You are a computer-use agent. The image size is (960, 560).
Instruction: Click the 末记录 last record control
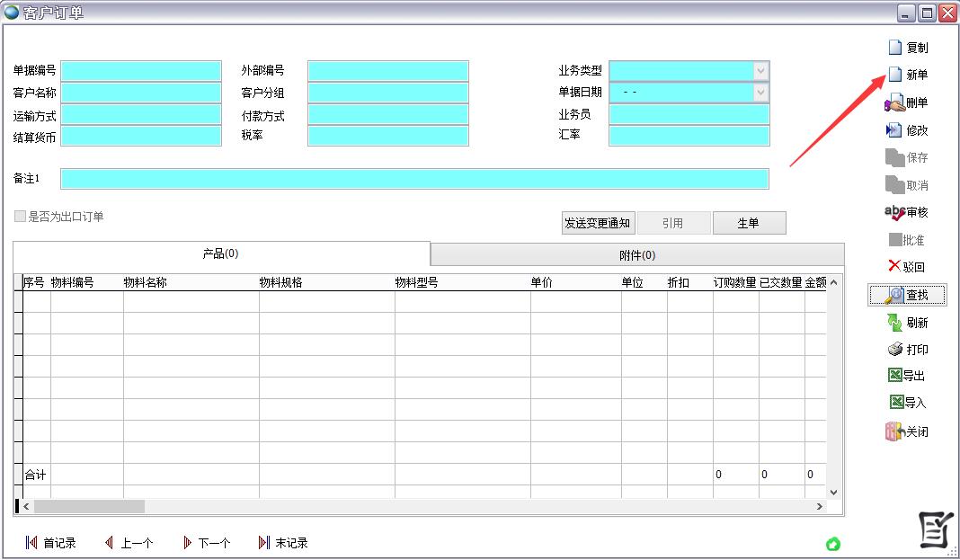pos(281,542)
